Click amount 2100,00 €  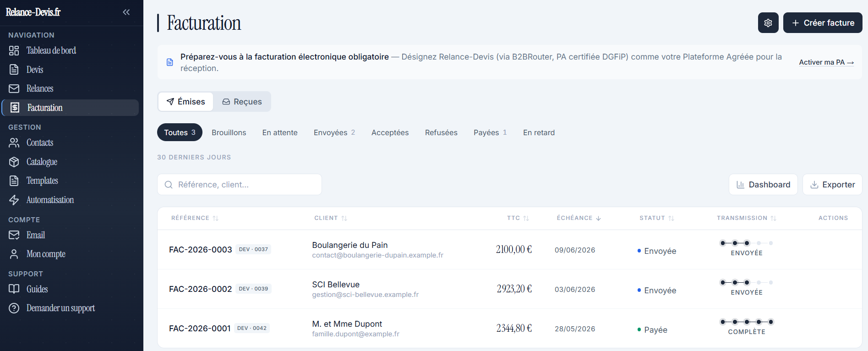pos(514,250)
